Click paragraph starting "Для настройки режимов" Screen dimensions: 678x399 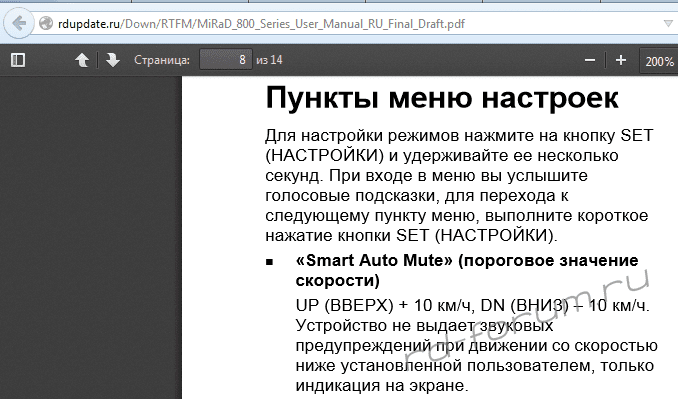[459, 185]
